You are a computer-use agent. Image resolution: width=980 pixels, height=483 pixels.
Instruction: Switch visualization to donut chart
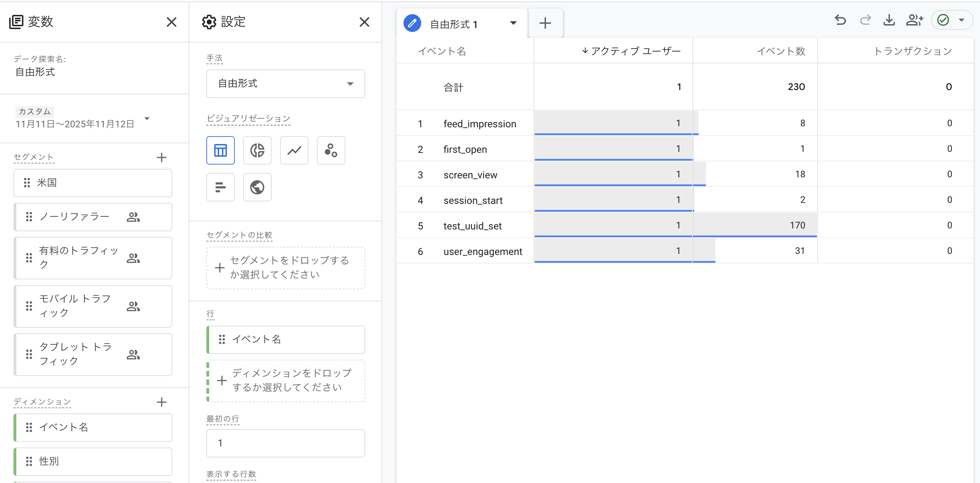coord(257,150)
